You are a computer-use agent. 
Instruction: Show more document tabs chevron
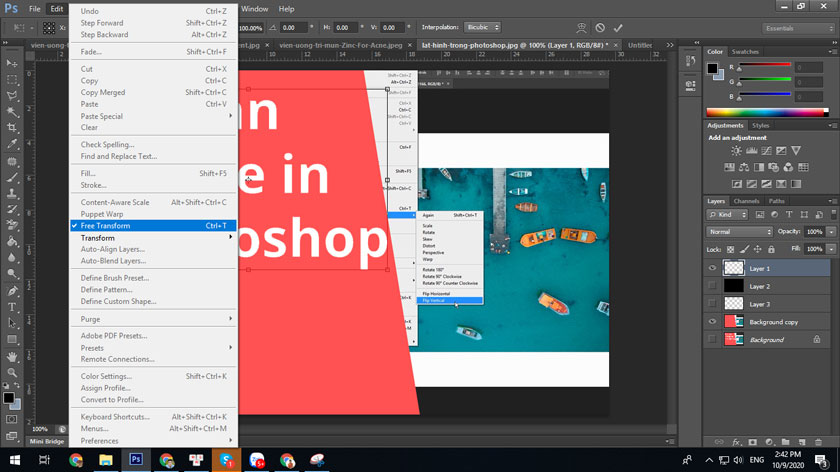(670, 45)
